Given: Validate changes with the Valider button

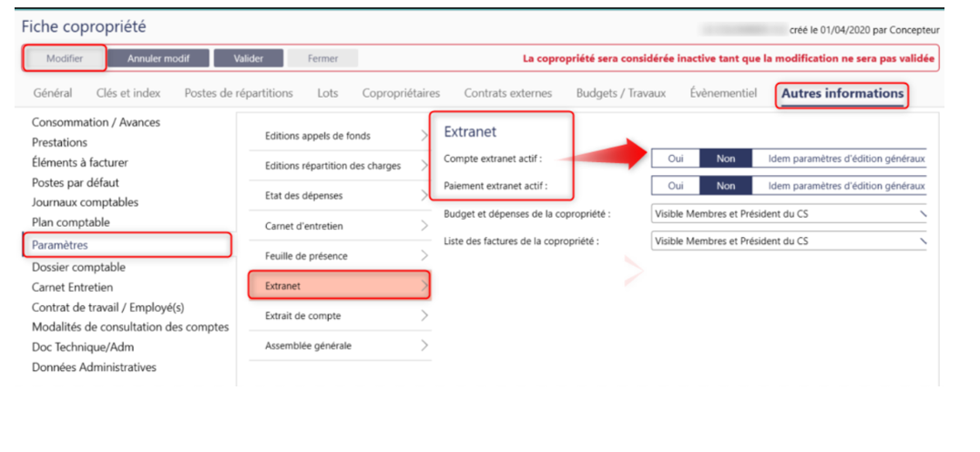Looking at the screenshot, I should click(249, 58).
